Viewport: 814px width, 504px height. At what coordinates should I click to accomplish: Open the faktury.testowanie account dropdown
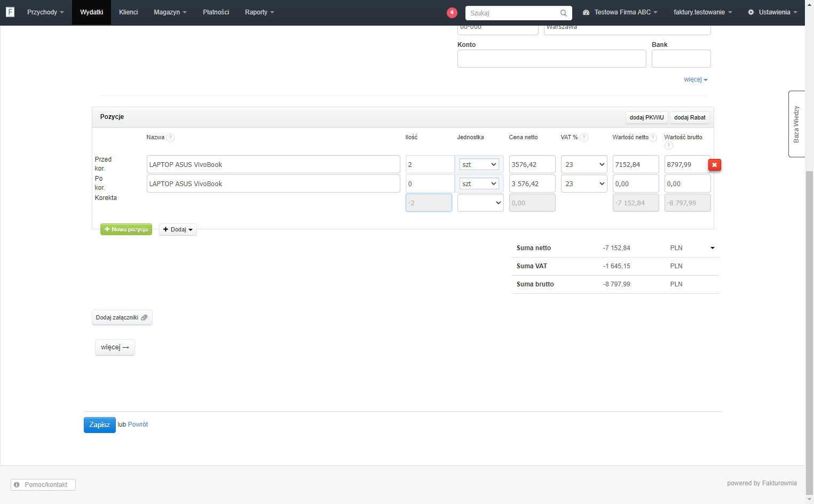pyautogui.click(x=703, y=12)
